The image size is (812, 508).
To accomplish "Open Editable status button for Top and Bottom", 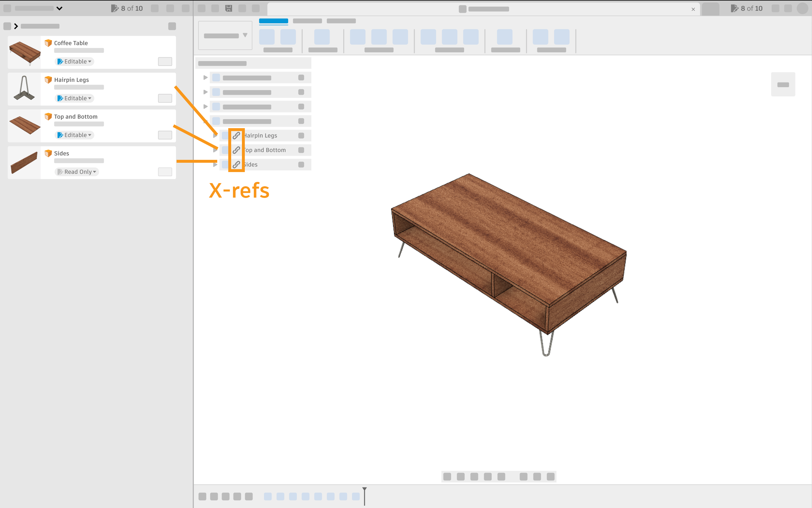I will pos(75,135).
